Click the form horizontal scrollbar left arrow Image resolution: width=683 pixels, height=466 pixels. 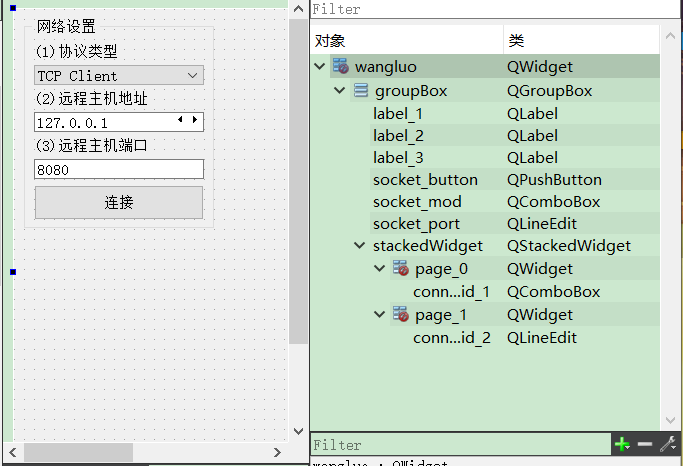pos(13,452)
